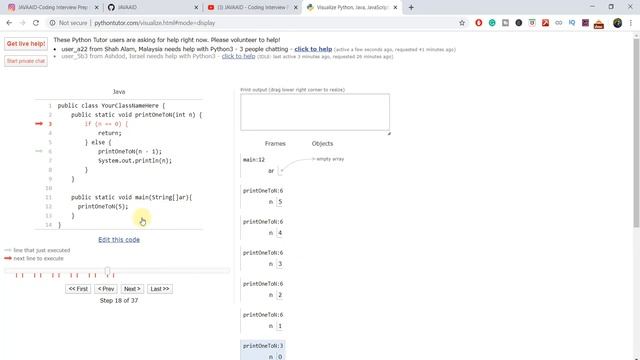
Task: Click the 'empty array' object label
Action: [x=330, y=159]
